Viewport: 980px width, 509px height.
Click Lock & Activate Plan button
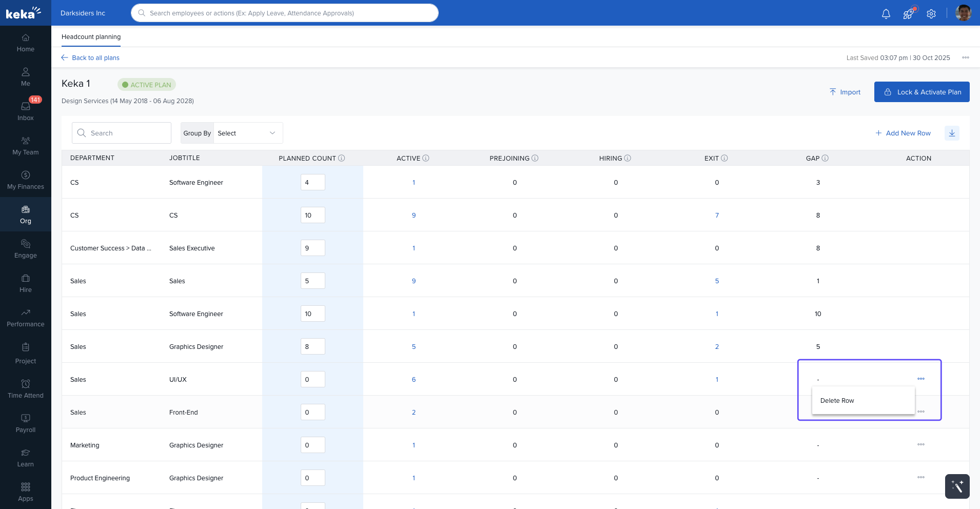point(922,92)
